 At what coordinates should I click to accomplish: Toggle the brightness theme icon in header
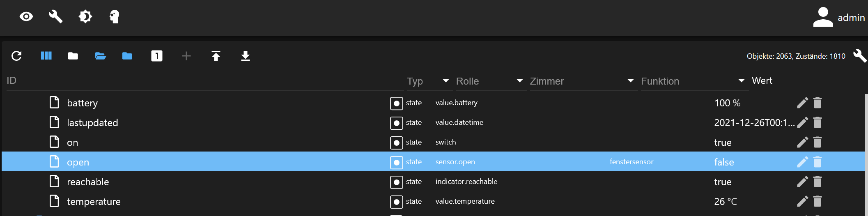pyautogui.click(x=85, y=17)
